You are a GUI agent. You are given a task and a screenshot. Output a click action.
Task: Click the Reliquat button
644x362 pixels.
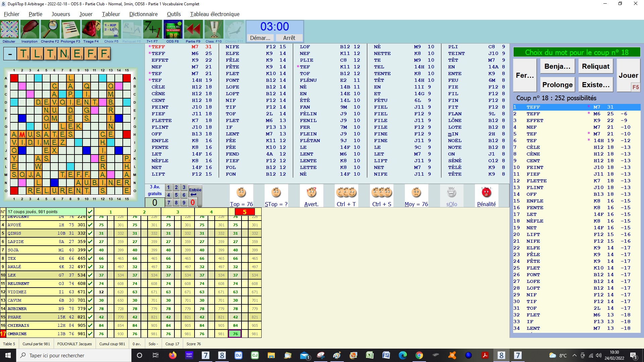coord(595,66)
